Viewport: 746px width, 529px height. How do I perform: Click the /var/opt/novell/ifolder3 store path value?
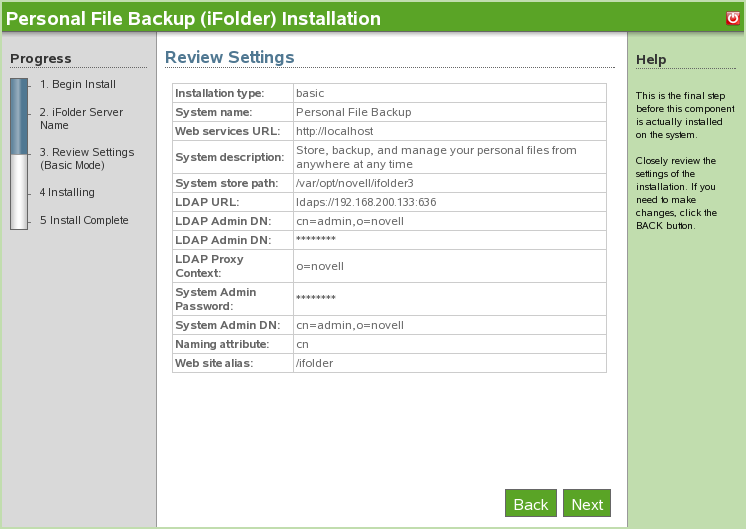pos(354,183)
